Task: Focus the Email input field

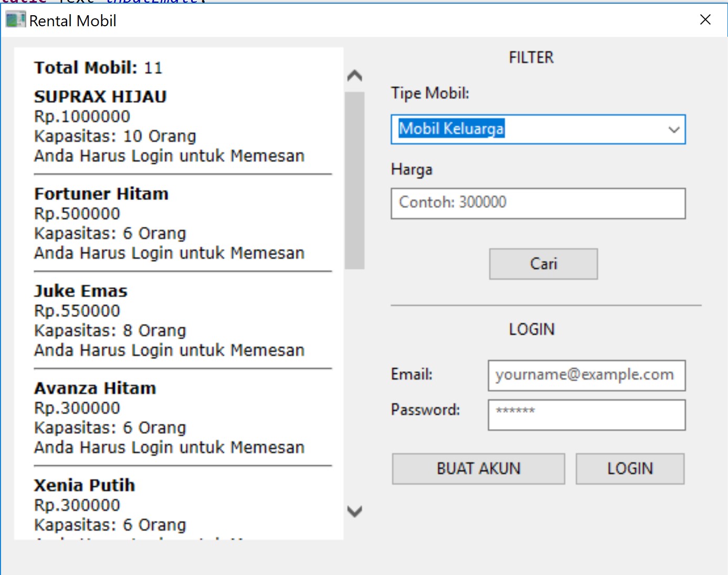Action: [586, 375]
